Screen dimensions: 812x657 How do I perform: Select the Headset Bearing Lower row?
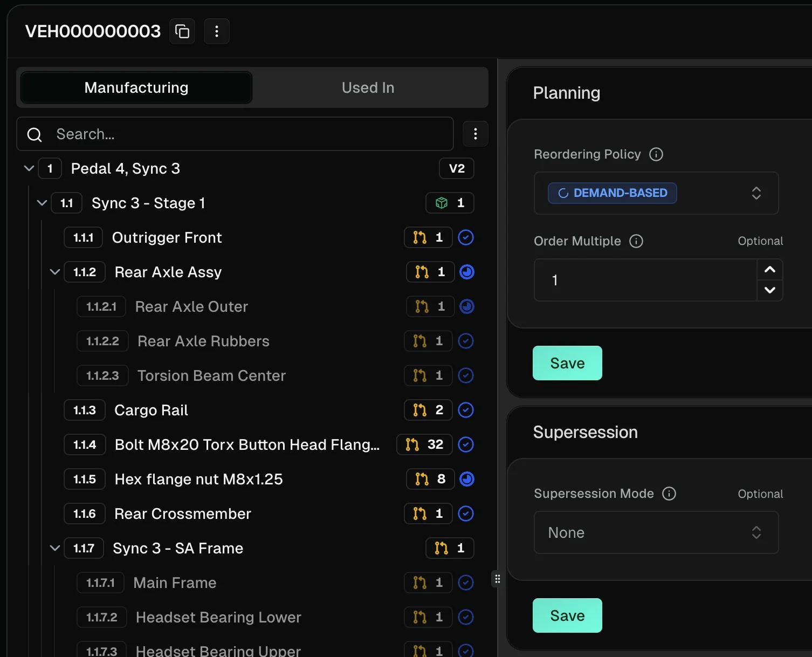click(x=275, y=617)
